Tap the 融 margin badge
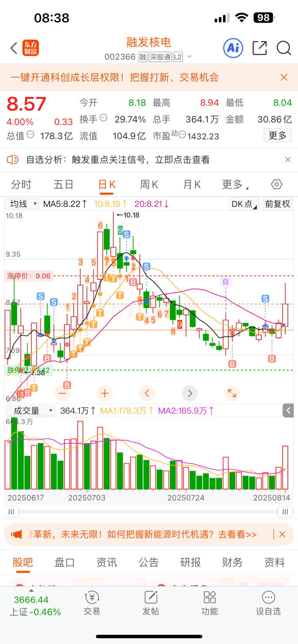 click(142, 57)
